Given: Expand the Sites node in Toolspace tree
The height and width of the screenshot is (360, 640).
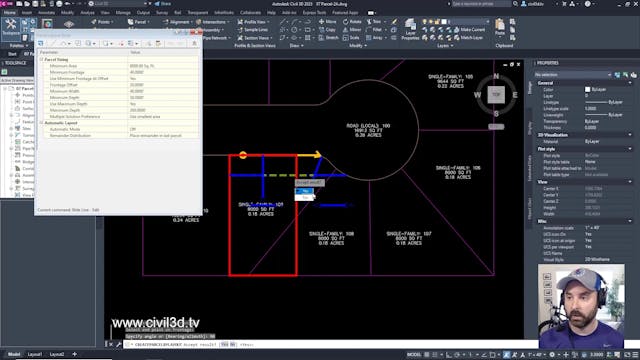Looking at the screenshot, I should 11,129.
